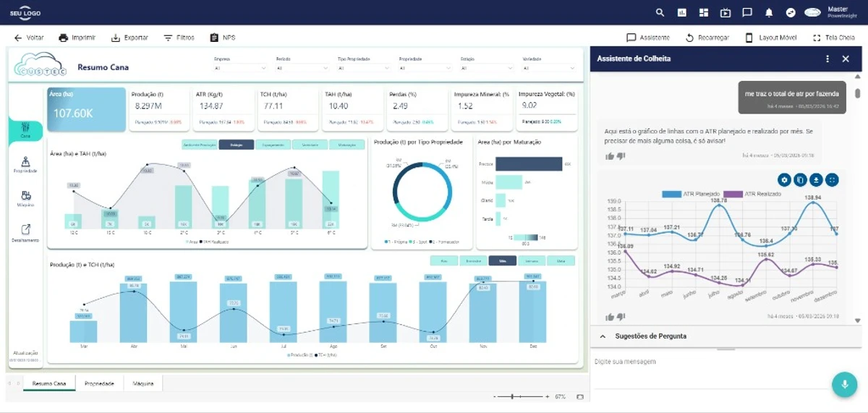Click the panel resize handle above message box
This screenshot has width=868, height=413.
pyautogui.click(x=726, y=349)
